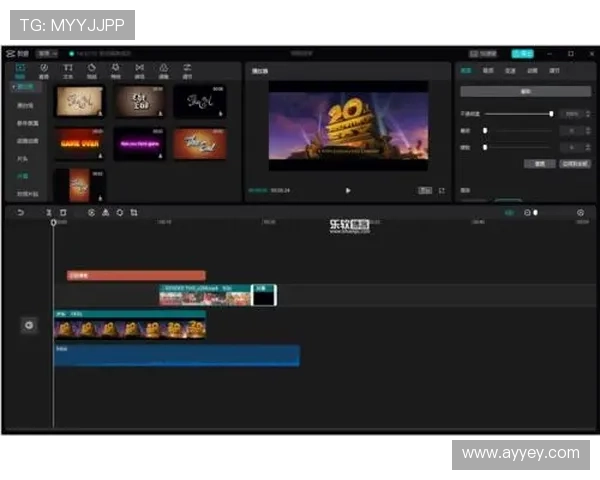The image size is (600, 480).
Task: Select the brown vignette ending thumbnail
Action: click(139, 101)
